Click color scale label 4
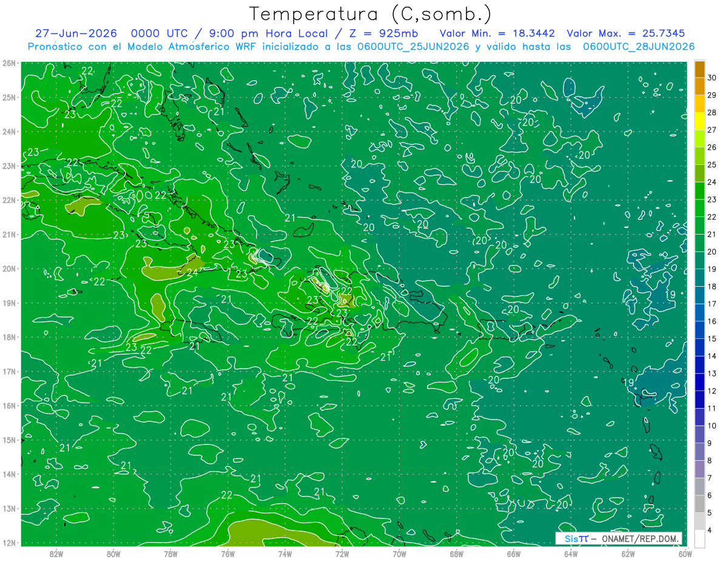This screenshot has height=562, width=728. (710, 530)
